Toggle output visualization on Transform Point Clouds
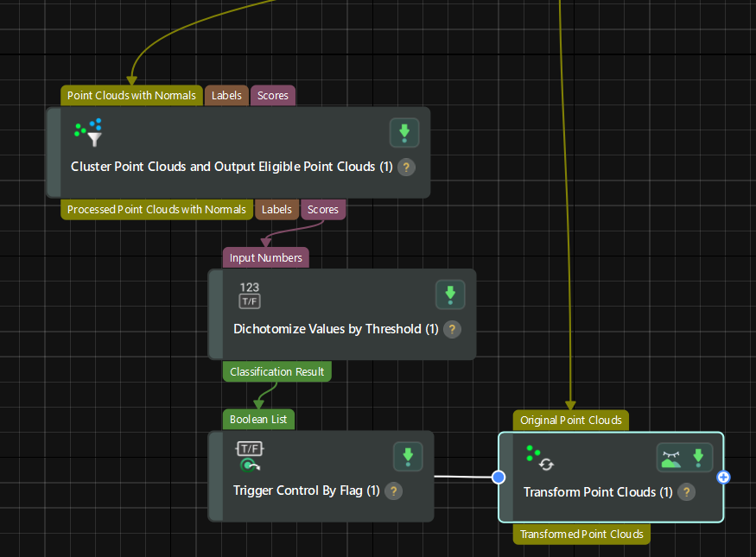The width and height of the screenshot is (756, 557). coord(670,457)
